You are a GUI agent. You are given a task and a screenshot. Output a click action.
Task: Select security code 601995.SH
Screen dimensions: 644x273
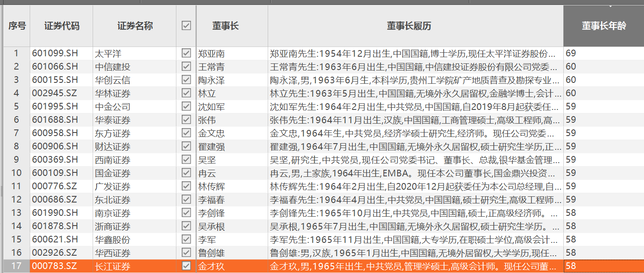coord(55,107)
